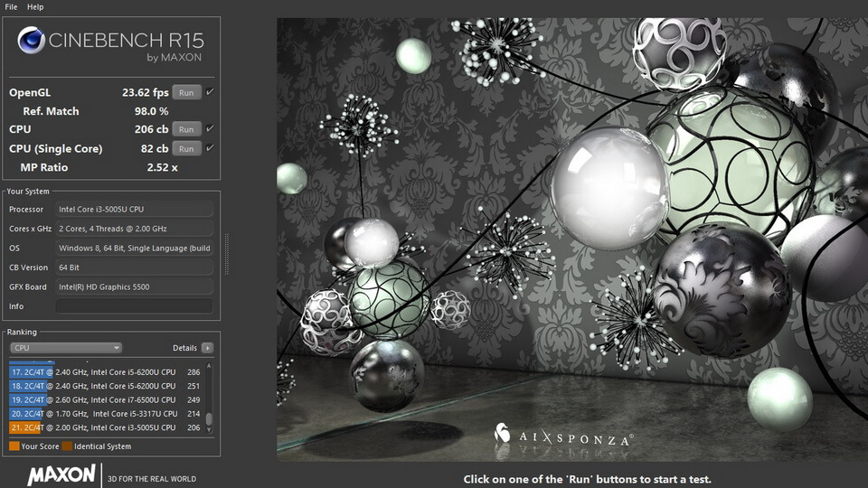Click the panel splitter grip handle
The width and height of the screenshot is (868, 488).
(x=226, y=254)
